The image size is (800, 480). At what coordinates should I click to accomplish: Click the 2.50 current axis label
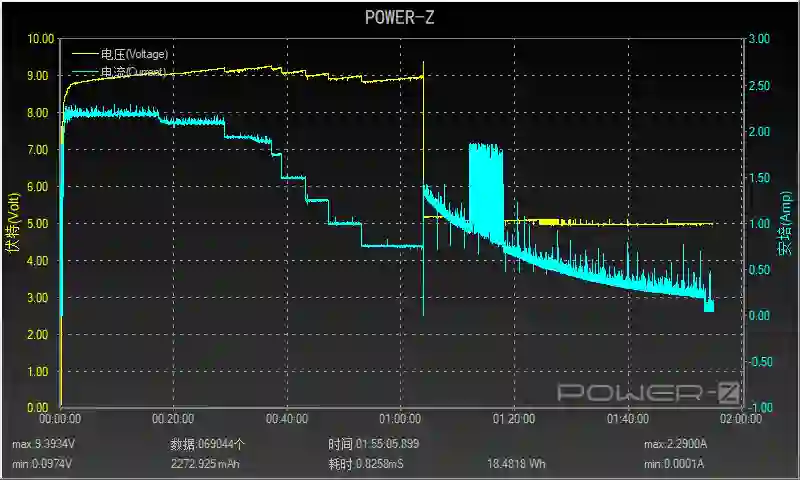click(x=759, y=85)
